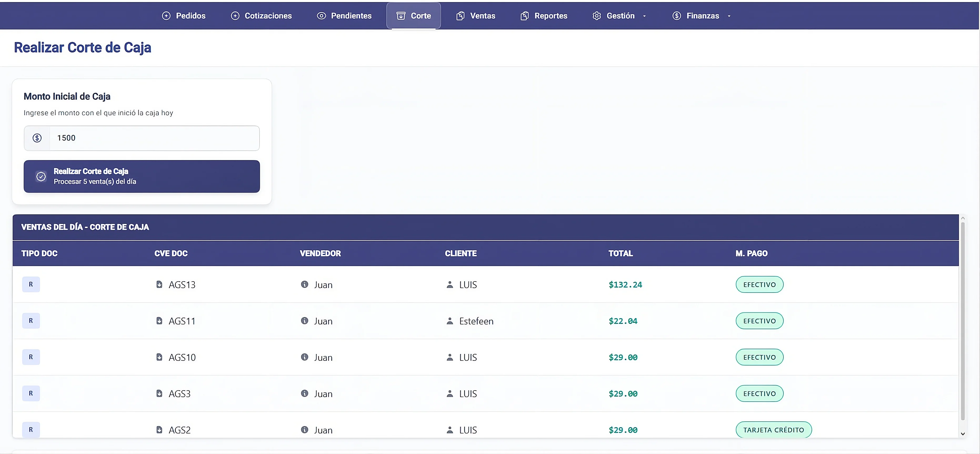The width and height of the screenshot is (980, 454).
Task: Click the sales table vertical scrollbar
Action: pyautogui.click(x=963, y=322)
